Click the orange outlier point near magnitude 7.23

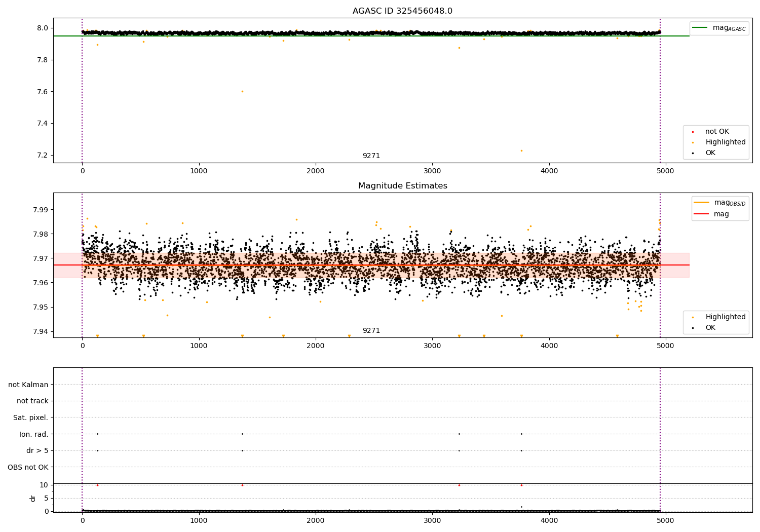tap(521, 150)
